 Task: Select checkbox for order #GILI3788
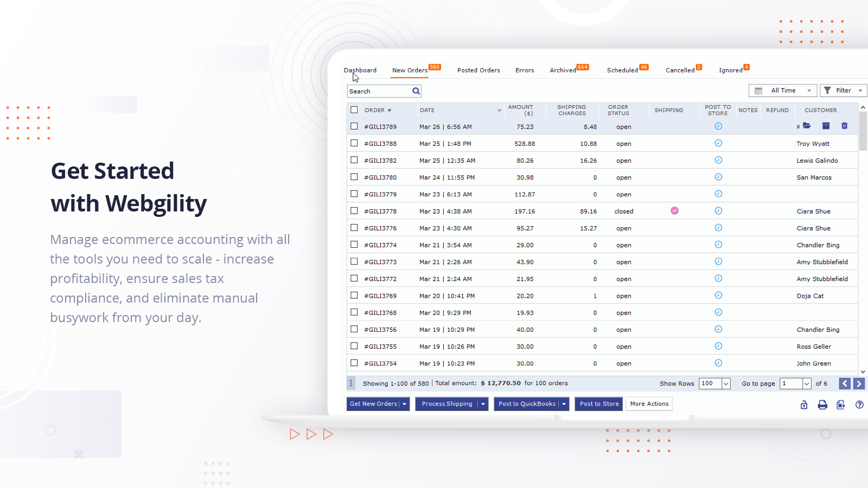(354, 143)
